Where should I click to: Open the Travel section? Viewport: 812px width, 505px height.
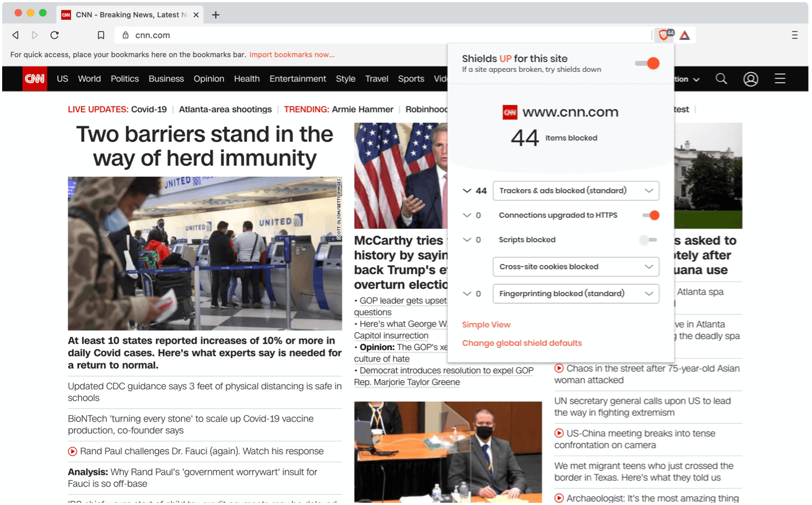click(x=377, y=79)
